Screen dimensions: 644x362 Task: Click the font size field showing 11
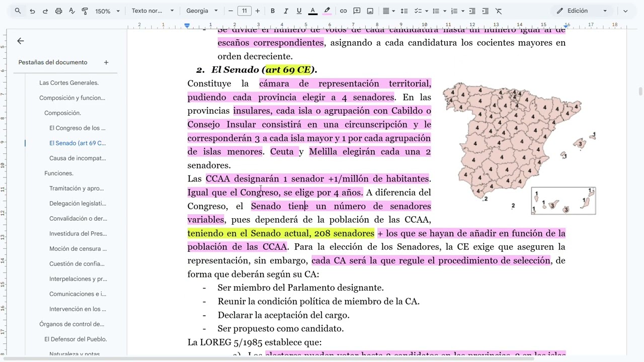pos(245,11)
